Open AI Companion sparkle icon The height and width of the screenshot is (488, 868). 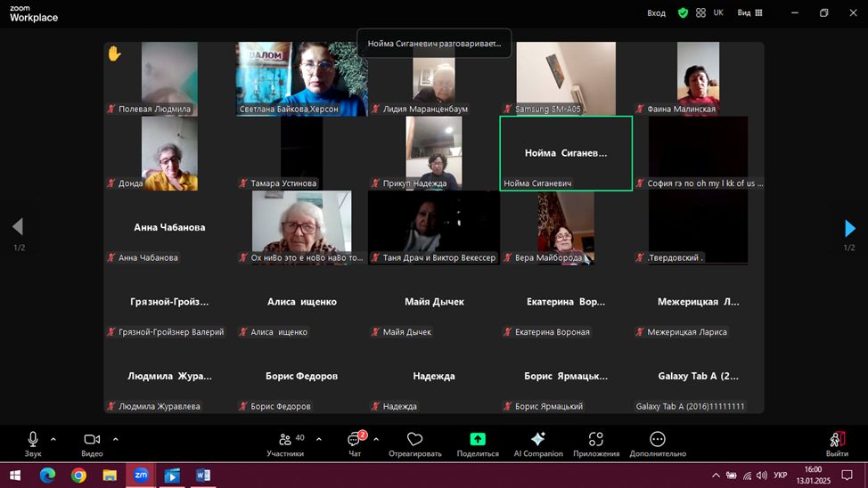(538, 440)
